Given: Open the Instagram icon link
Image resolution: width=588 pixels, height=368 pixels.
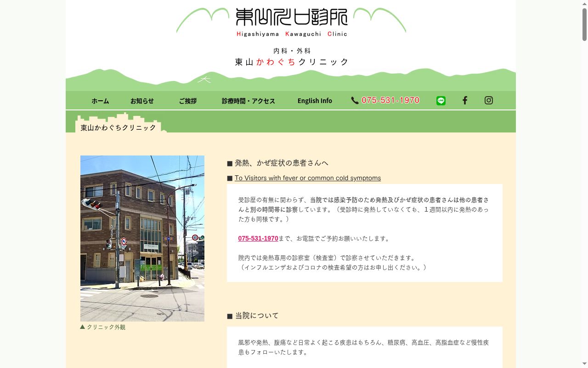Looking at the screenshot, I should 489,100.
